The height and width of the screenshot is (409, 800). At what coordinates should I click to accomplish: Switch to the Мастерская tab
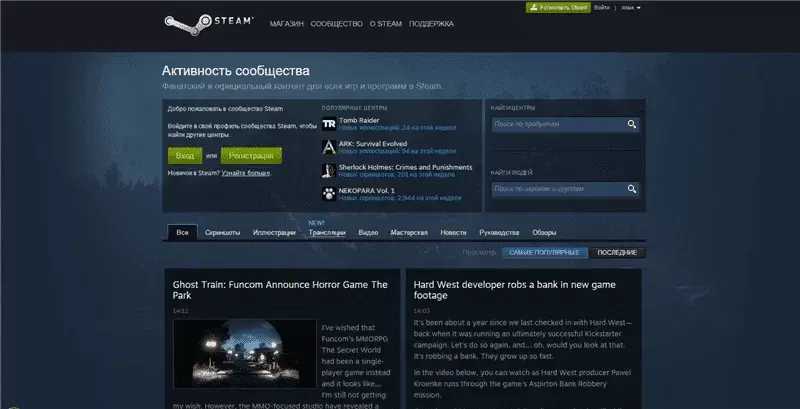pos(409,233)
